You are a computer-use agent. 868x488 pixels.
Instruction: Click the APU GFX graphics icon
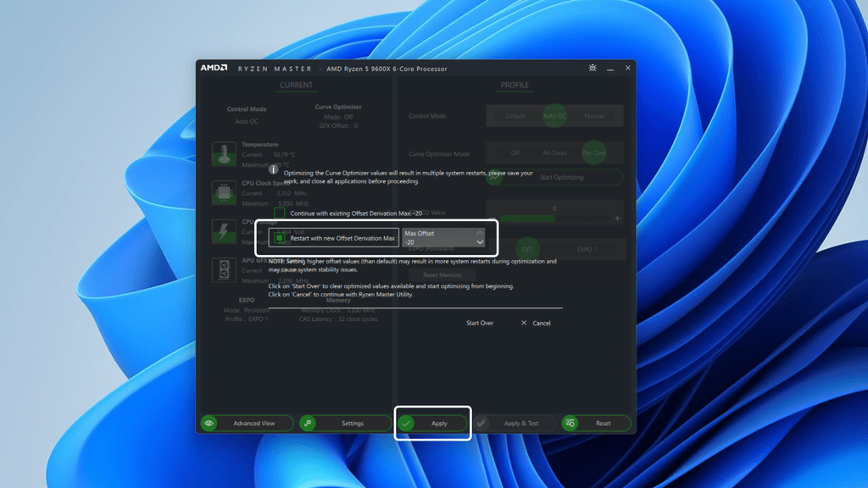(223, 269)
